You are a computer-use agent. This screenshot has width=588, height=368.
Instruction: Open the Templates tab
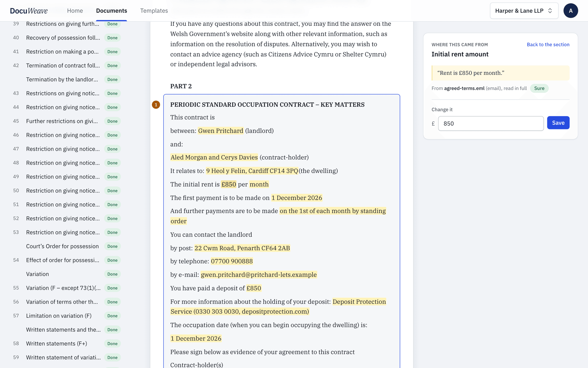tap(154, 11)
